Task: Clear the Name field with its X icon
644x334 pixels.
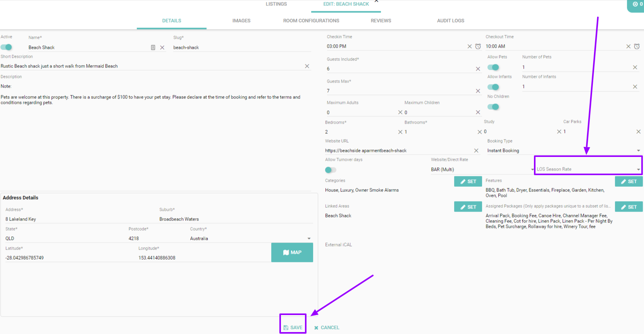Action: coord(162,48)
